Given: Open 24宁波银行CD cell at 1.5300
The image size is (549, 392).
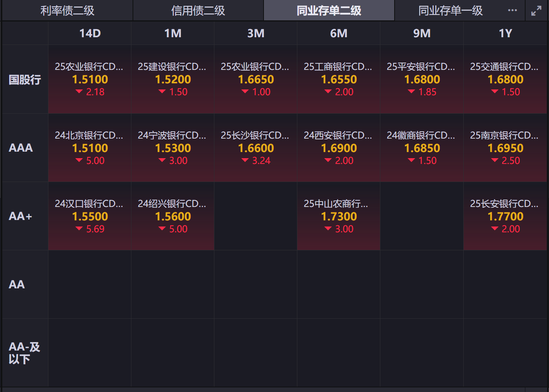Looking at the screenshot, I should pyautogui.click(x=173, y=148).
